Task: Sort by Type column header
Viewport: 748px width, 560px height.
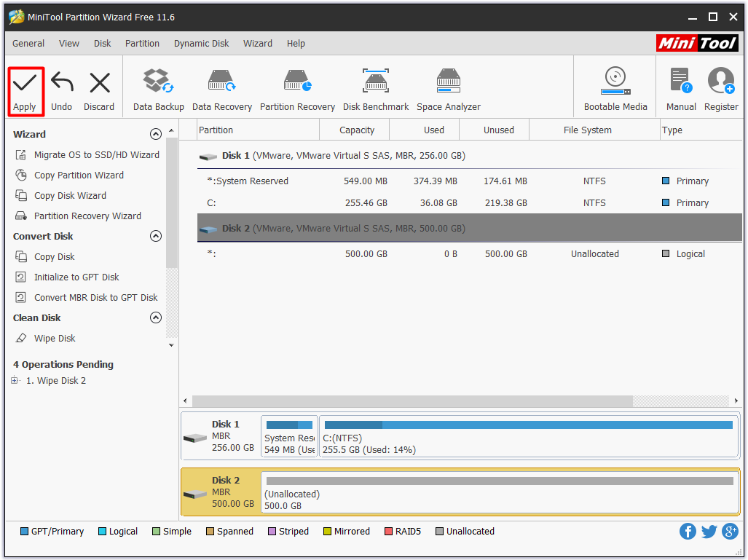Action: (x=701, y=130)
